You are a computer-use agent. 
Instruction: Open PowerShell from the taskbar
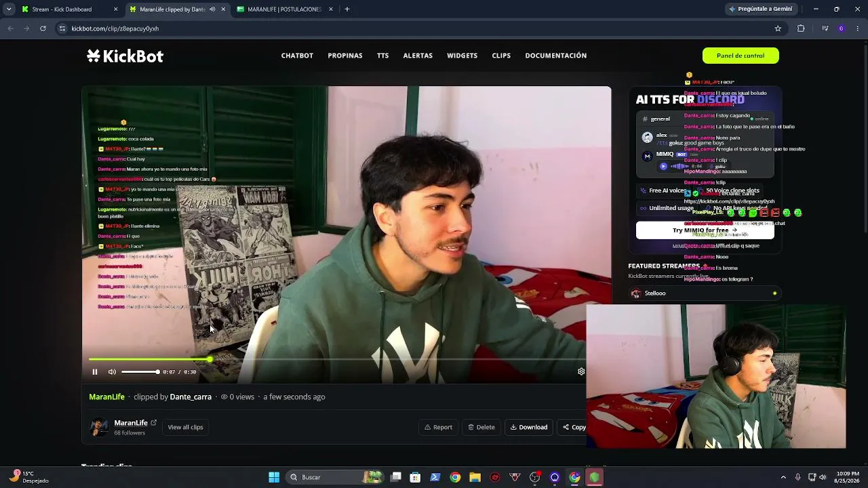click(x=435, y=477)
